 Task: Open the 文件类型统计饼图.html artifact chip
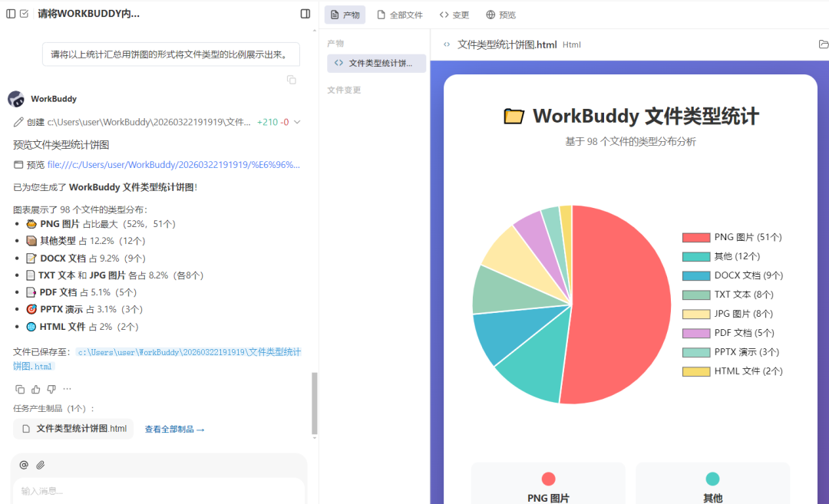[74, 429]
